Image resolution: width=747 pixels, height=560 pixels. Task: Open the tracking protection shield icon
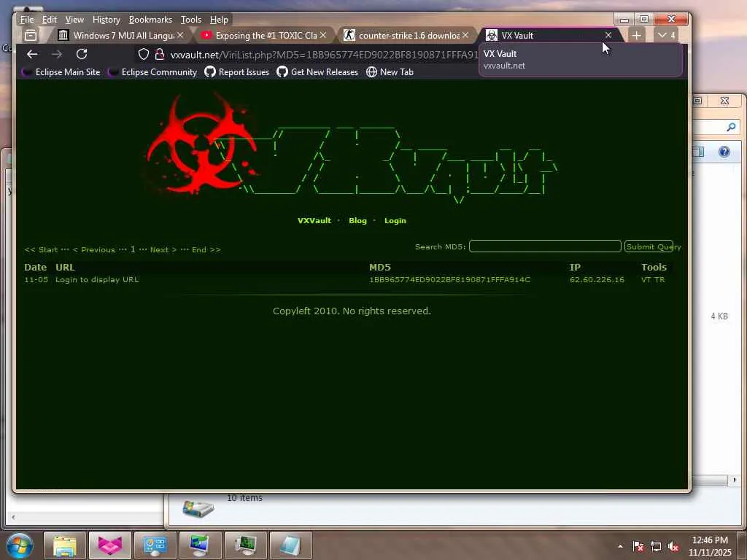pyautogui.click(x=144, y=54)
